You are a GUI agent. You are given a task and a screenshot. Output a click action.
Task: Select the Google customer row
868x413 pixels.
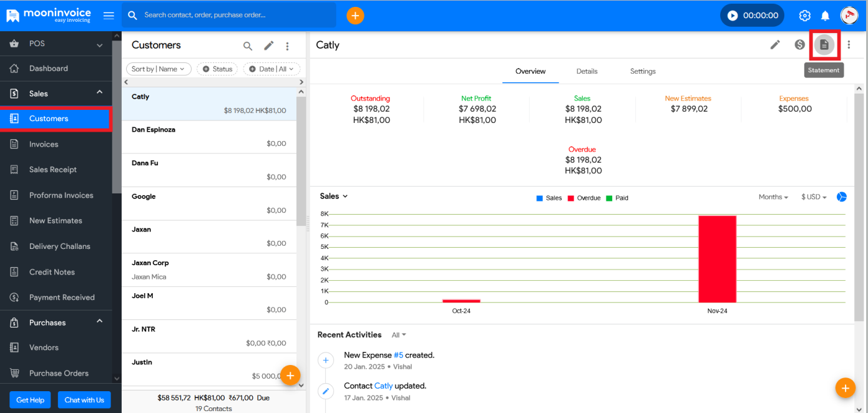[x=209, y=203]
